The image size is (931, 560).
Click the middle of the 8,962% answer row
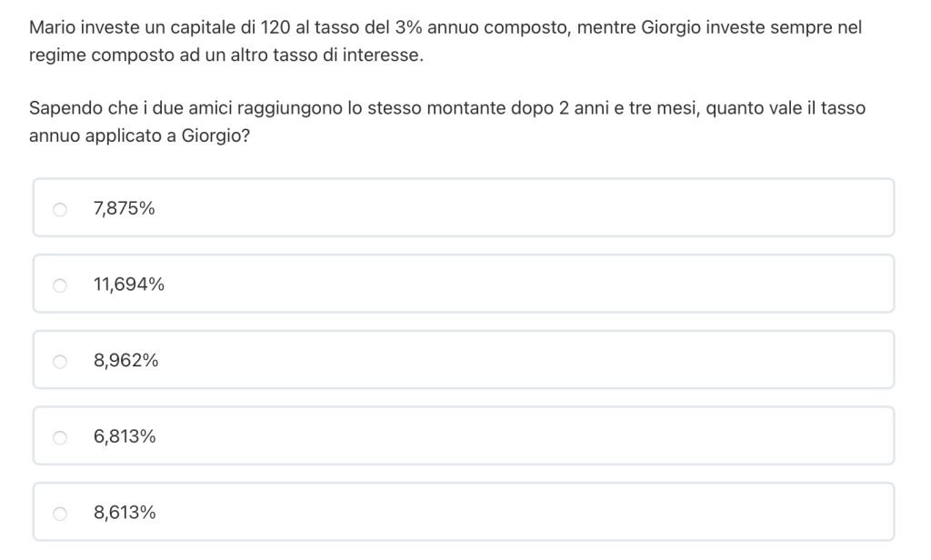(464, 361)
